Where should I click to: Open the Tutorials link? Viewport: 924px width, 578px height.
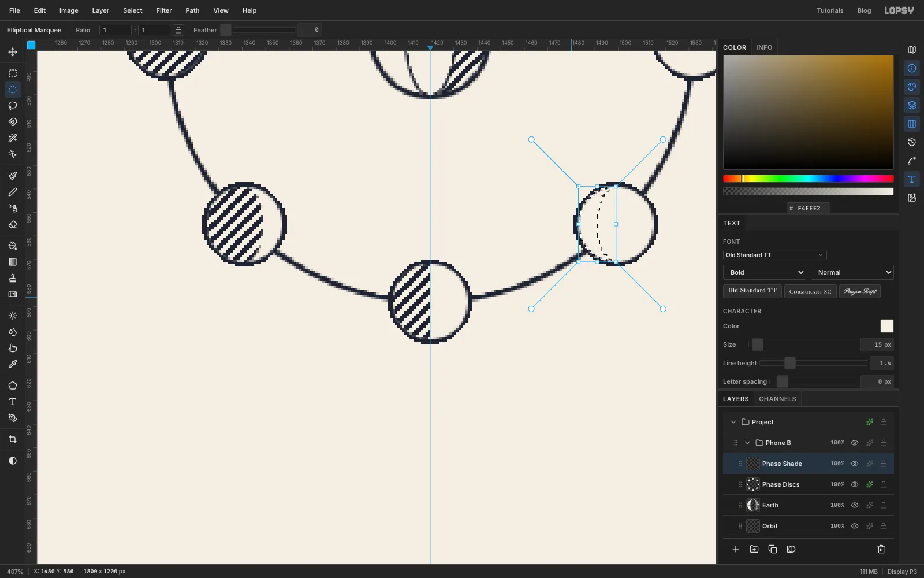click(830, 10)
